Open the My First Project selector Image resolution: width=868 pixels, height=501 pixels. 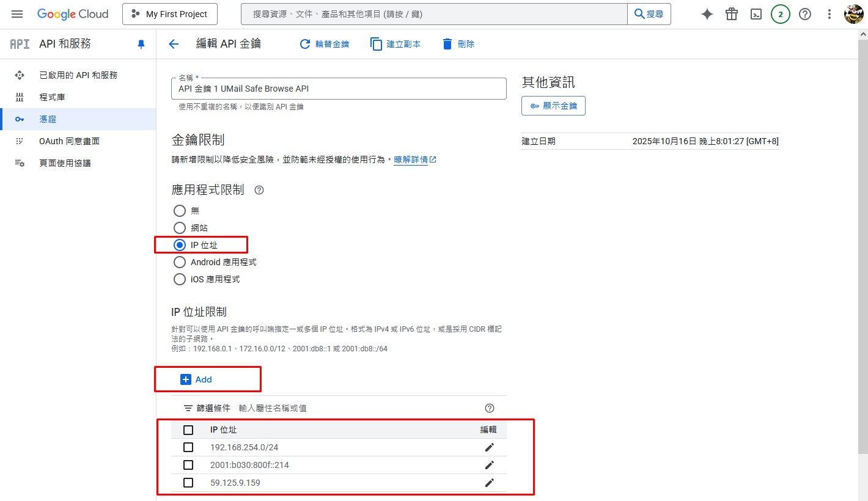click(170, 14)
